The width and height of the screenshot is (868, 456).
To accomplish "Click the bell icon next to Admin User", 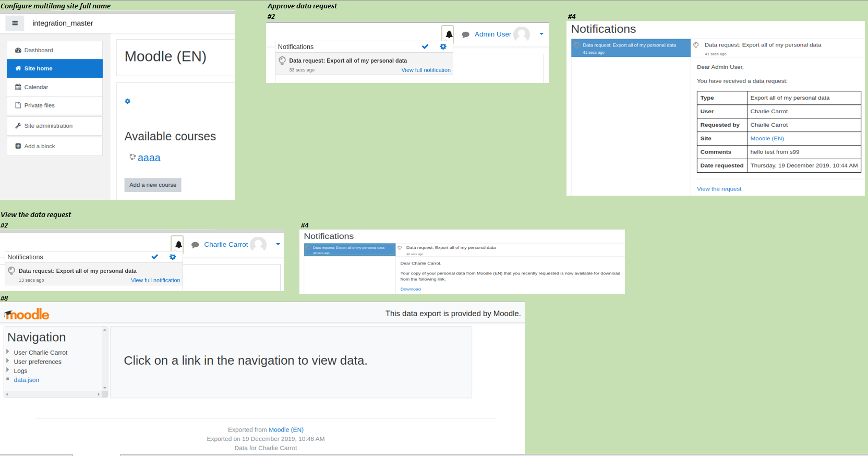I will point(449,34).
